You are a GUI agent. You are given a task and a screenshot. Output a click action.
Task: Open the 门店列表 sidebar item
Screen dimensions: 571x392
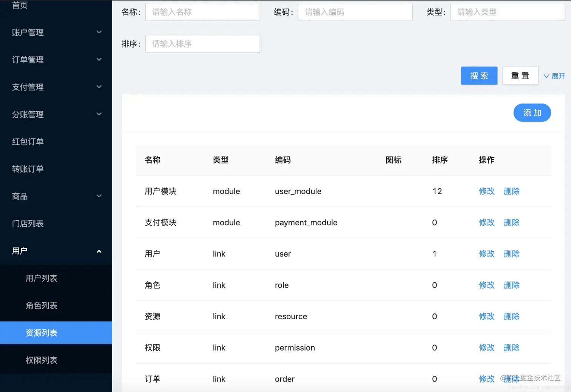(28, 223)
